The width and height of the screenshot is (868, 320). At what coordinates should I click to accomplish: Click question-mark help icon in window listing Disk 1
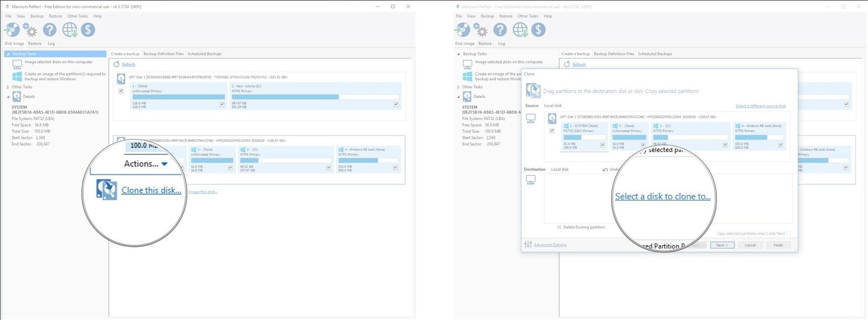coord(50,30)
